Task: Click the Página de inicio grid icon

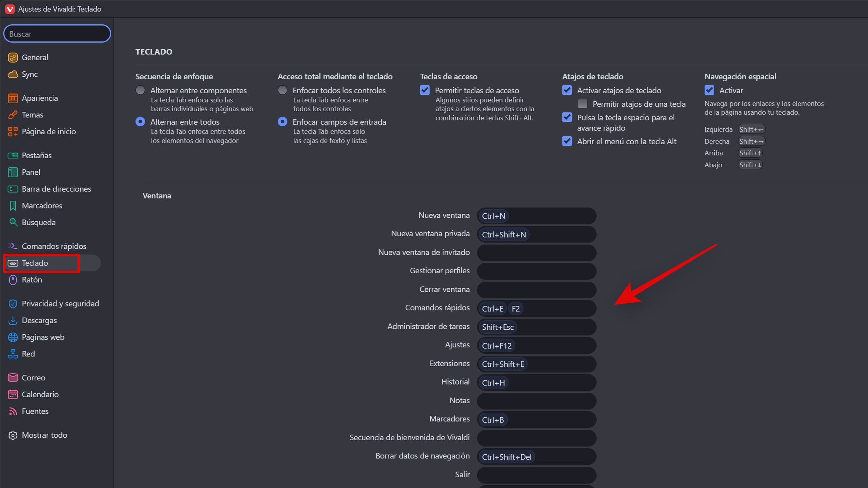Action: click(13, 132)
